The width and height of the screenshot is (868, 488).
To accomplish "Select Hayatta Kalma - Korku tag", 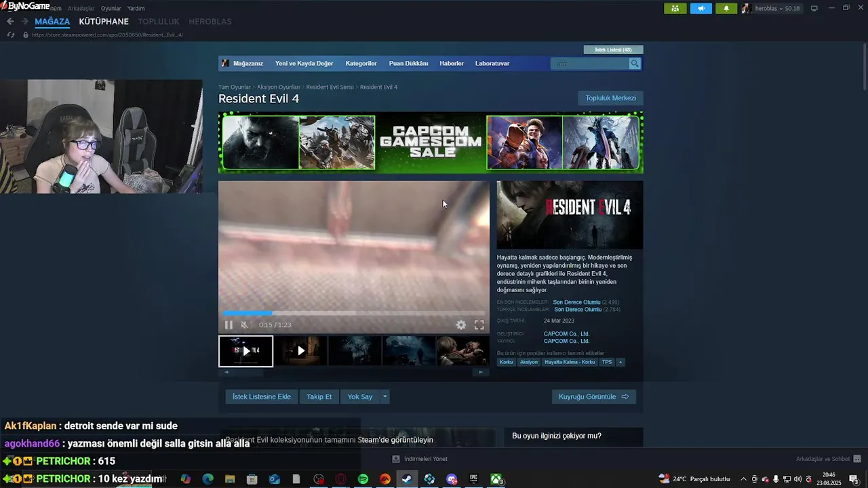I will tap(570, 362).
